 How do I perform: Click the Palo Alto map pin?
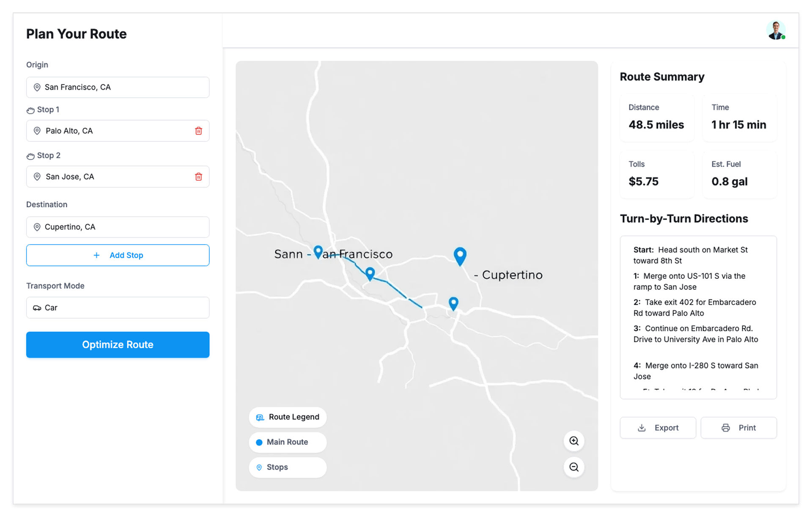(370, 273)
